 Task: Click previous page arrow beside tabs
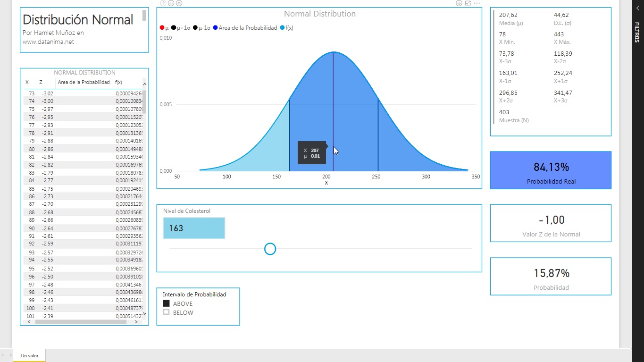click(3, 355)
